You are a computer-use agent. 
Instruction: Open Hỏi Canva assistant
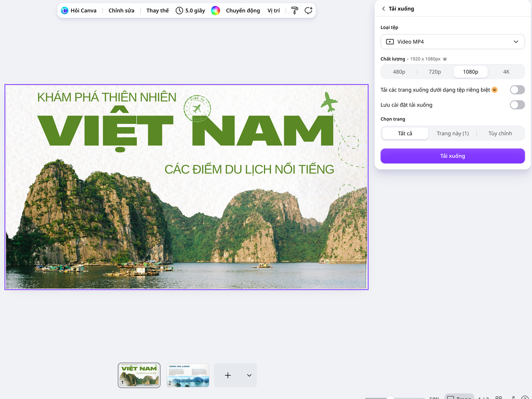[79, 11]
